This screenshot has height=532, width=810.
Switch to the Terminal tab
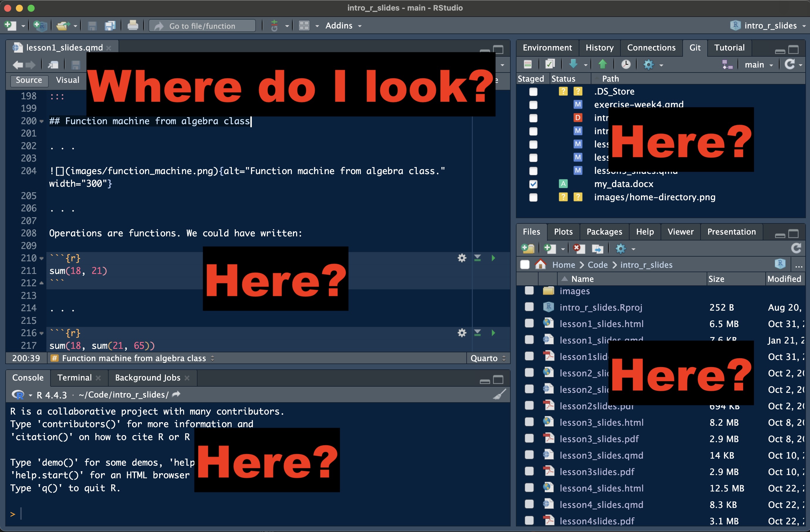point(74,378)
